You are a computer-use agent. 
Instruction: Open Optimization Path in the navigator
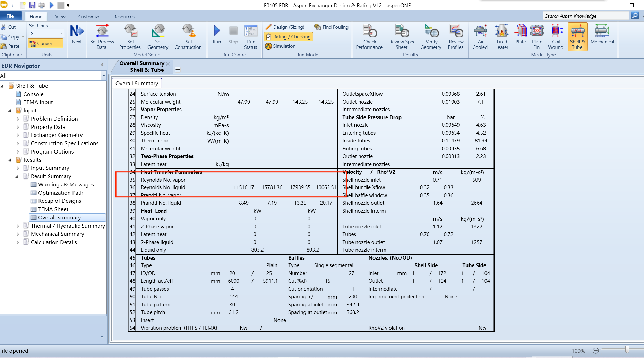[x=61, y=193]
